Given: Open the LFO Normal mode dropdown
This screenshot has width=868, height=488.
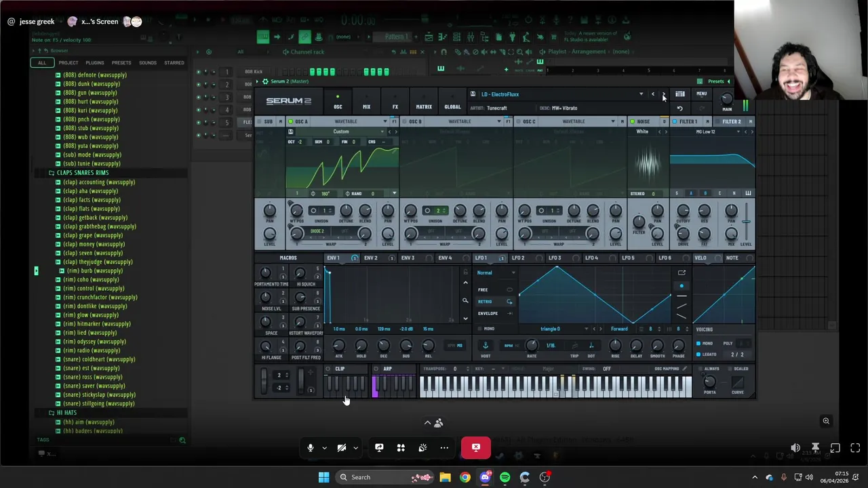Looking at the screenshot, I should (496, 272).
